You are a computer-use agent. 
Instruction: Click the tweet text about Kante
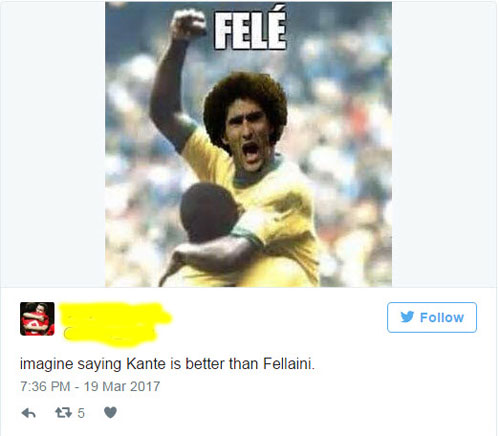click(167, 364)
